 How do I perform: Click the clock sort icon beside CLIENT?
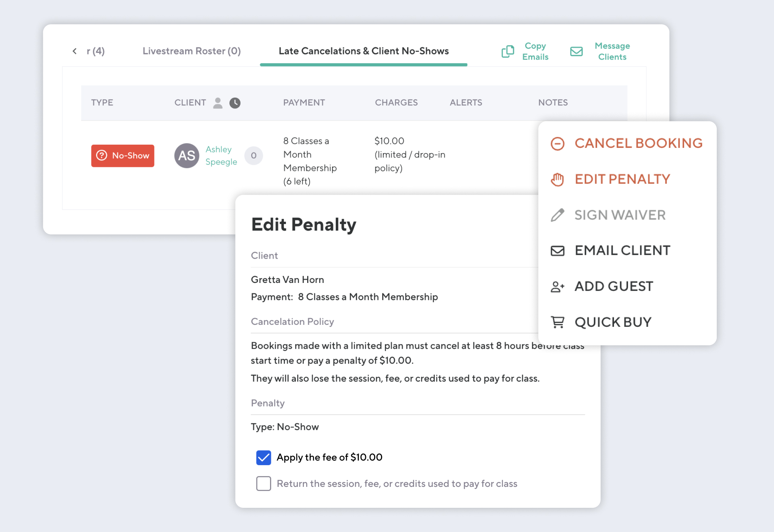(235, 103)
